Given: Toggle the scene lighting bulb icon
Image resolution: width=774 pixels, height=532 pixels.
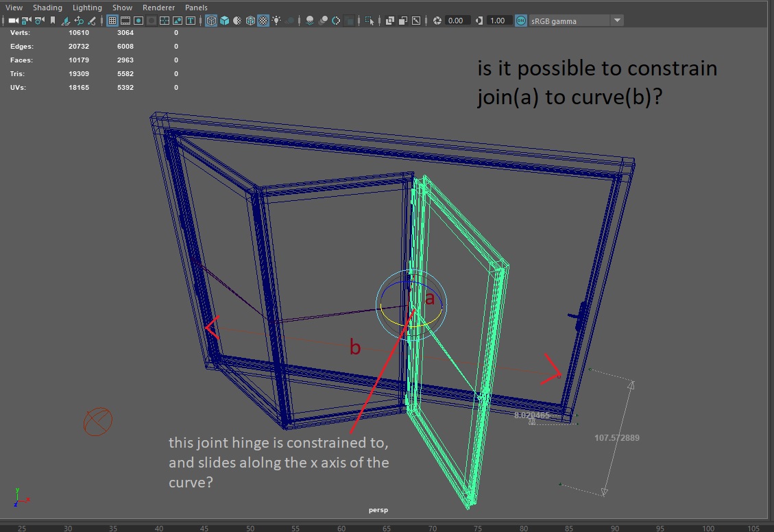Looking at the screenshot, I should point(276,21).
